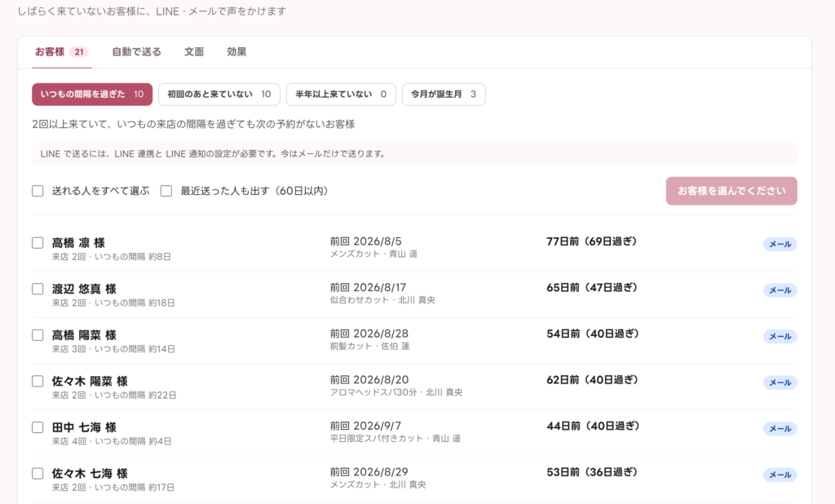This screenshot has height=504, width=835.
Task: Switch to the 自動で送る tab
Action: click(136, 52)
